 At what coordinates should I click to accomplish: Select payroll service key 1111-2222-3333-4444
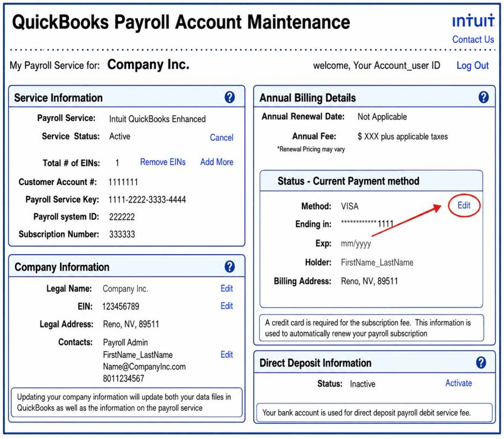pyautogui.click(x=147, y=200)
